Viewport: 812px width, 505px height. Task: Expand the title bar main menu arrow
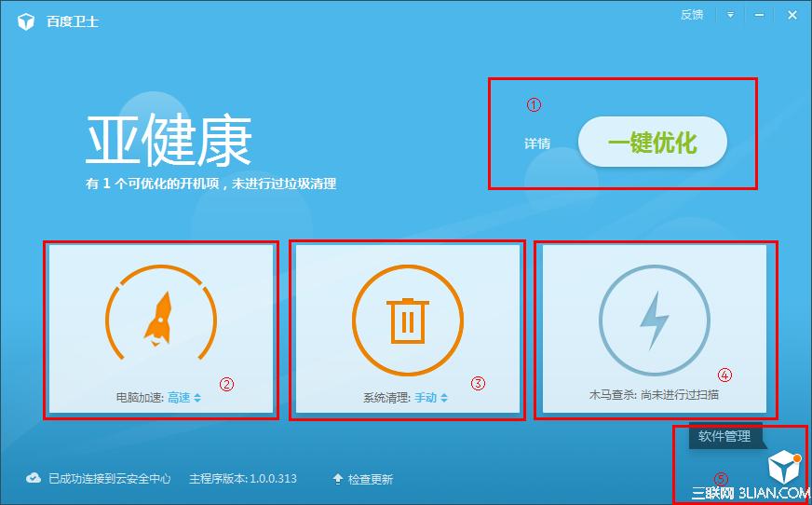point(731,15)
